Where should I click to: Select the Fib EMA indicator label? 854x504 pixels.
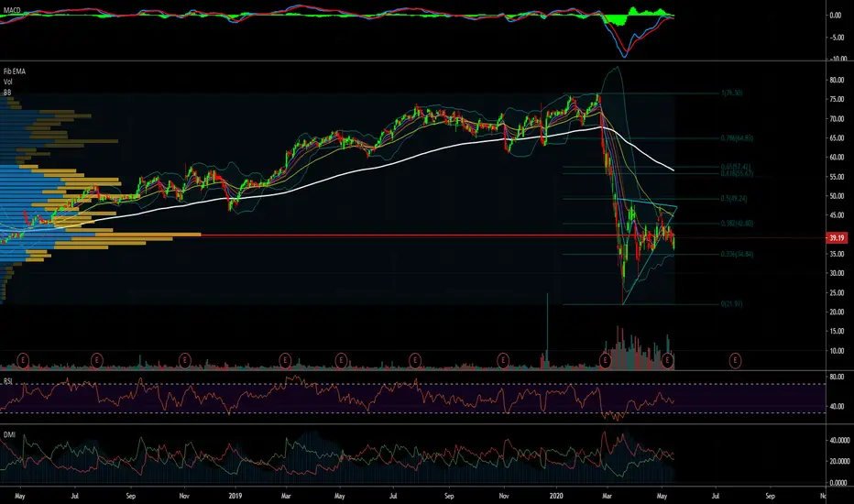tap(14, 71)
